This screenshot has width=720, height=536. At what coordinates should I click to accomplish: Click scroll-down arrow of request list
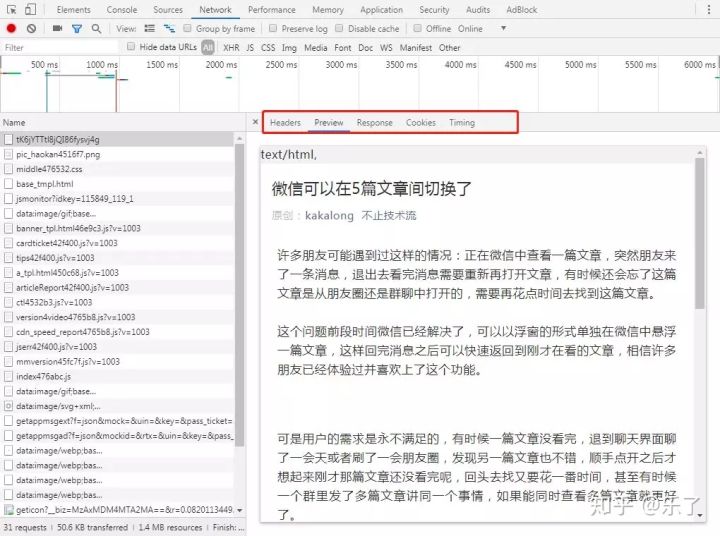click(240, 510)
